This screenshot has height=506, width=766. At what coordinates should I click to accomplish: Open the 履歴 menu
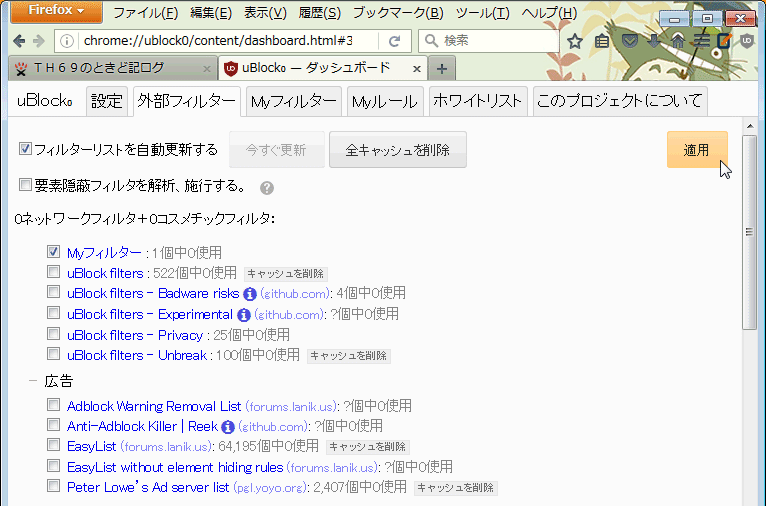point(319,13)
